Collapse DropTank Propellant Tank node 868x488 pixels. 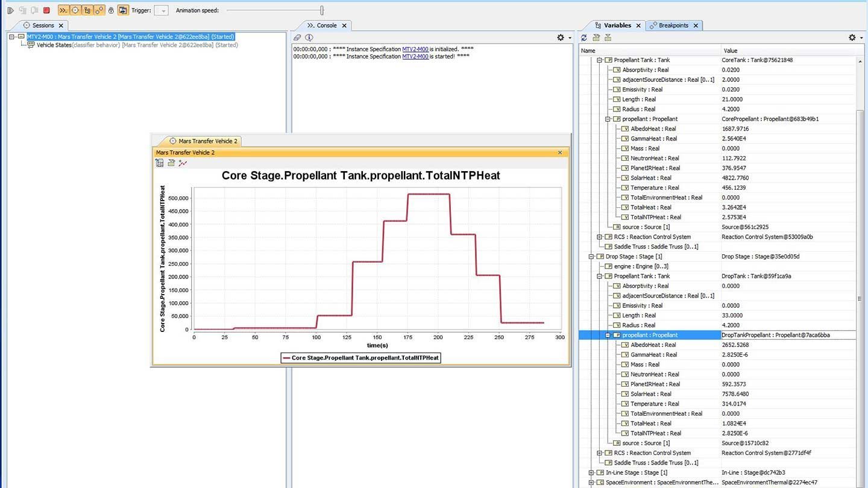pyautogui.click(x=600, y=276)
